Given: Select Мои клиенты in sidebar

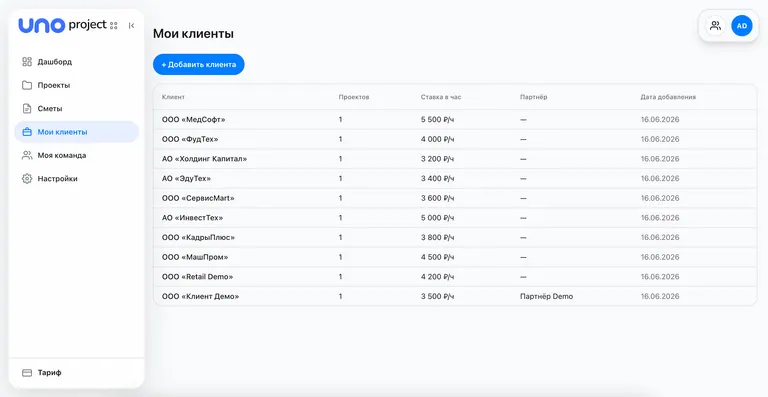Looking at the screenshot, I should click(77, 132).
